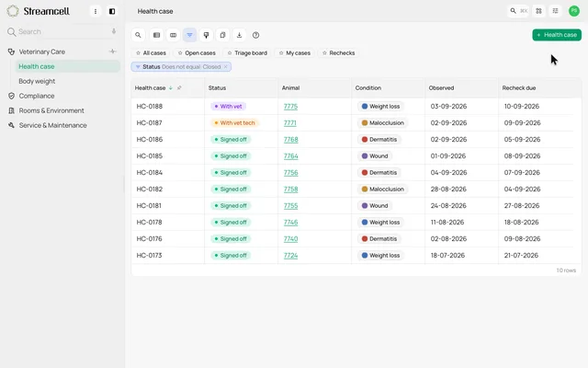
Task: Click the Streamcell logo icon
Action: click(x=13, y=11)
